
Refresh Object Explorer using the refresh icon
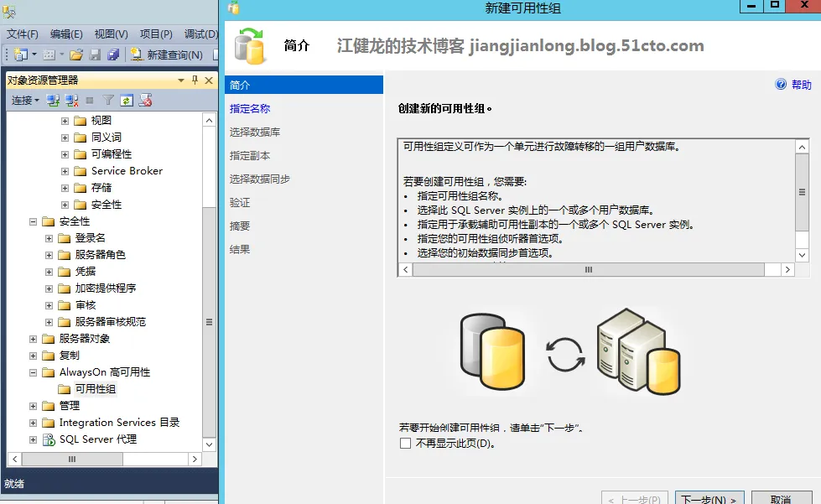coord(126,99)
